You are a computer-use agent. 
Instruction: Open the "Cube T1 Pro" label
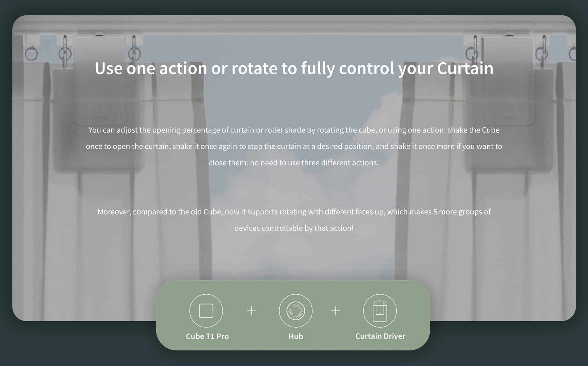[x=207, y=336]
